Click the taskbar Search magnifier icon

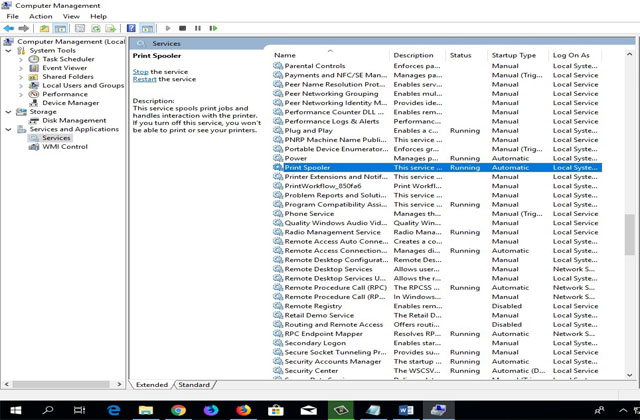(x=48, y=410)
